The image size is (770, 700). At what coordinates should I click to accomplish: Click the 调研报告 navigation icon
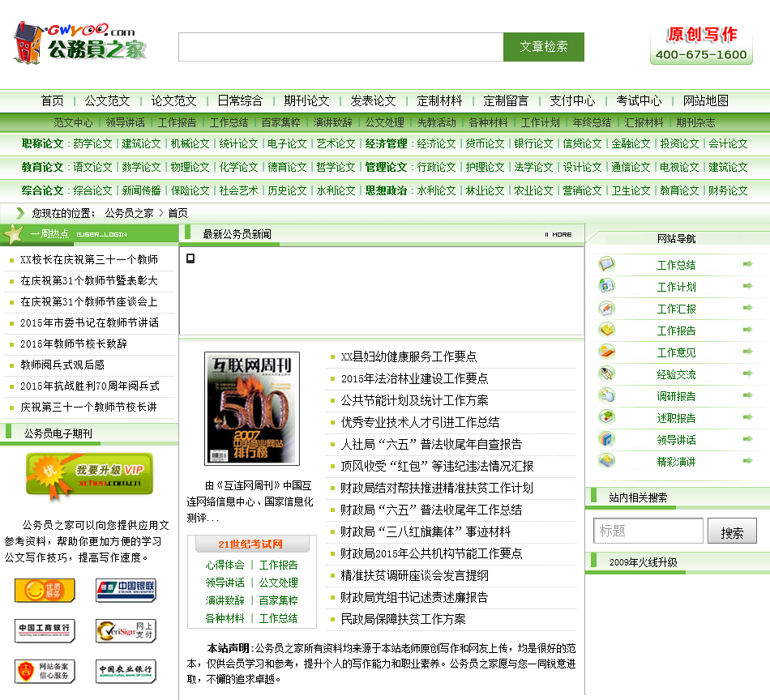[x=607, y=395]
